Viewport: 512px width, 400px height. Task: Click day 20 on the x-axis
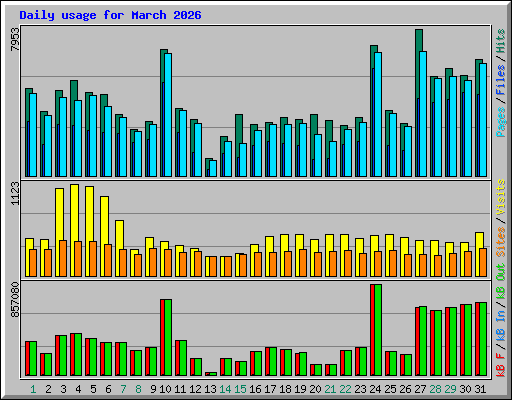pyautogui.click(x=315, y=389)
